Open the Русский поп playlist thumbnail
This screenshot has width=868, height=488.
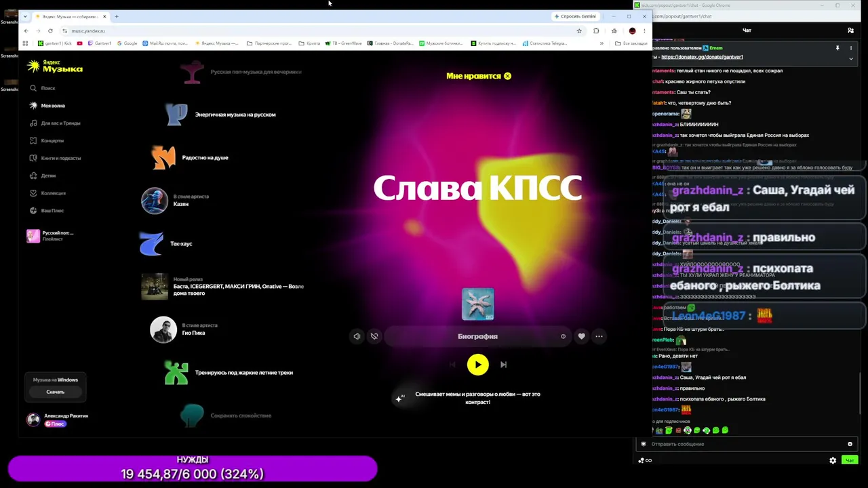coord(33,236)
